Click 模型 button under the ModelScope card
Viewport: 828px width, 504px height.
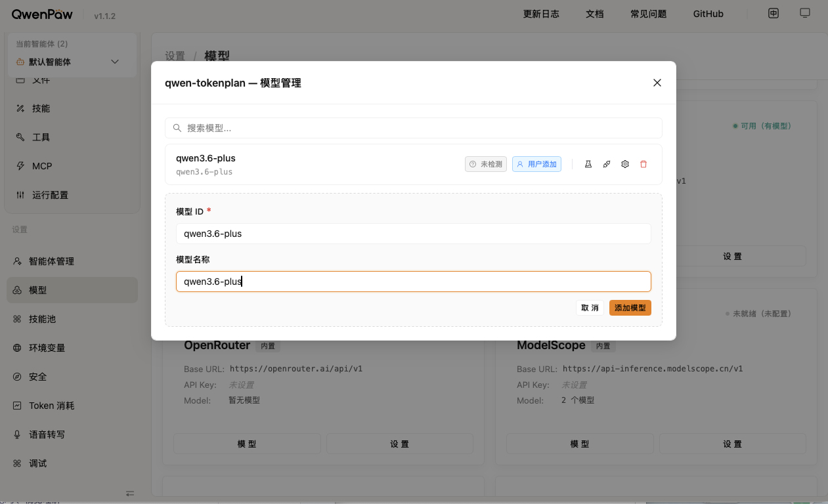pyautogui.click(x=580, y=444)
